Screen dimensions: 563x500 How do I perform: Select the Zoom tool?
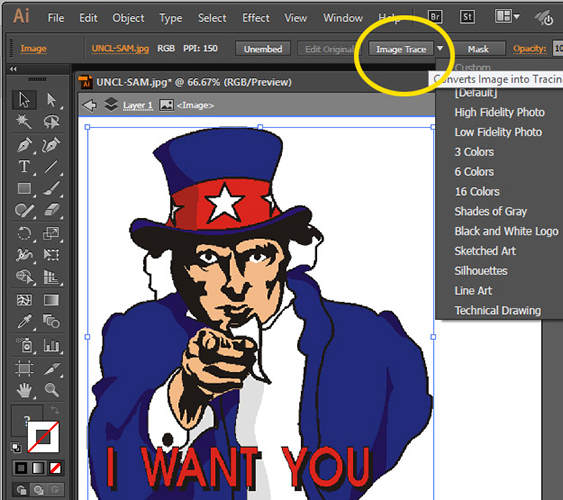51,390
